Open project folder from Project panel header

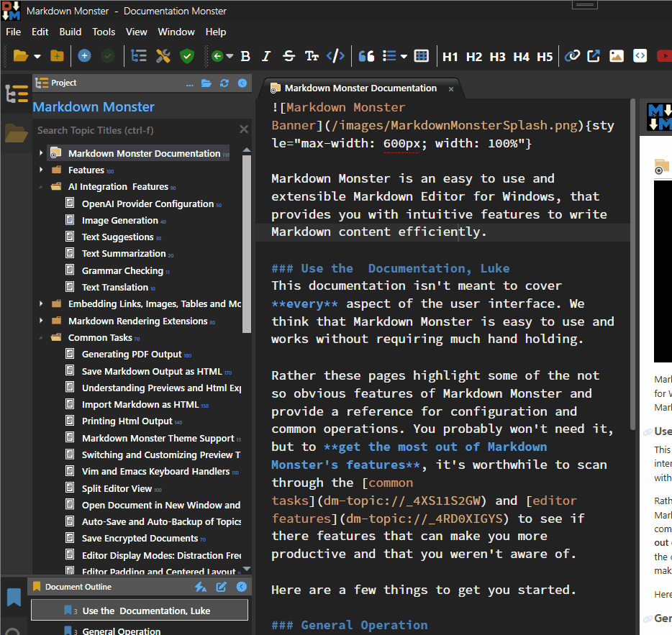[x=206, y=83]
